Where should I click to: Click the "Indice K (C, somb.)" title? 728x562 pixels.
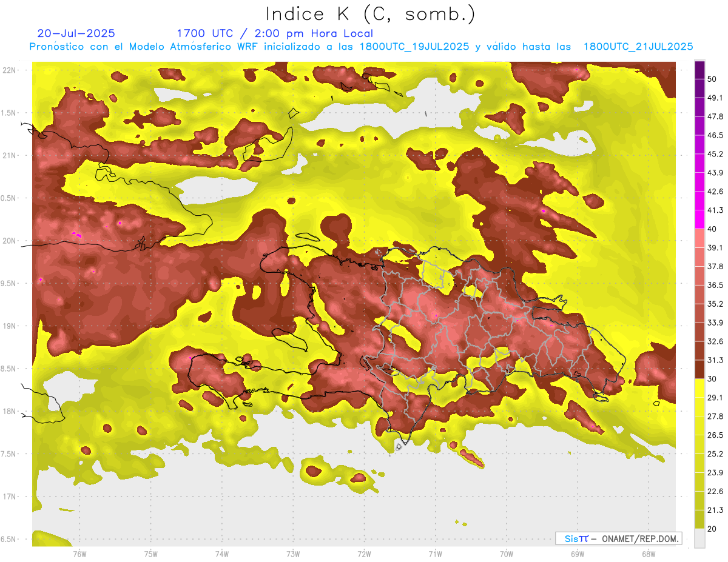coord(370,13)
